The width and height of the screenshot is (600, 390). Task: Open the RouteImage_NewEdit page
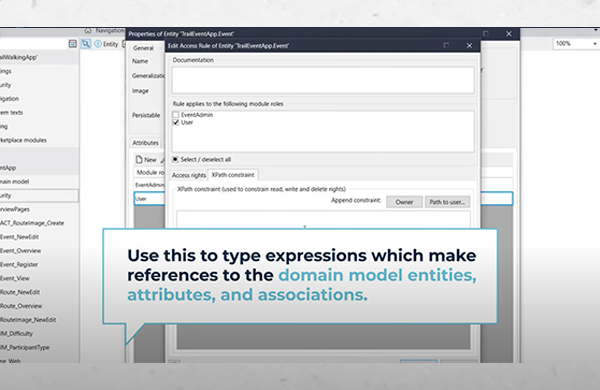coord(28,320)
